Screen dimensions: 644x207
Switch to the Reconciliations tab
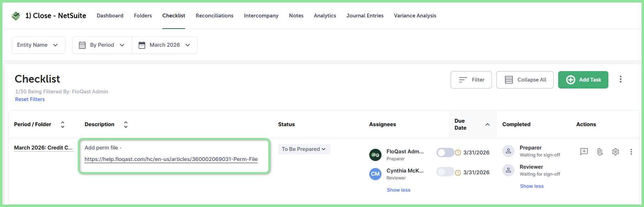(214, 16)
